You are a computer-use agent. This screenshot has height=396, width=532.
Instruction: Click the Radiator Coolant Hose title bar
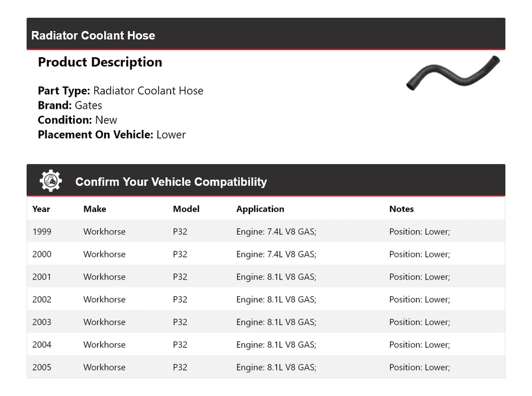click(93, 35)
